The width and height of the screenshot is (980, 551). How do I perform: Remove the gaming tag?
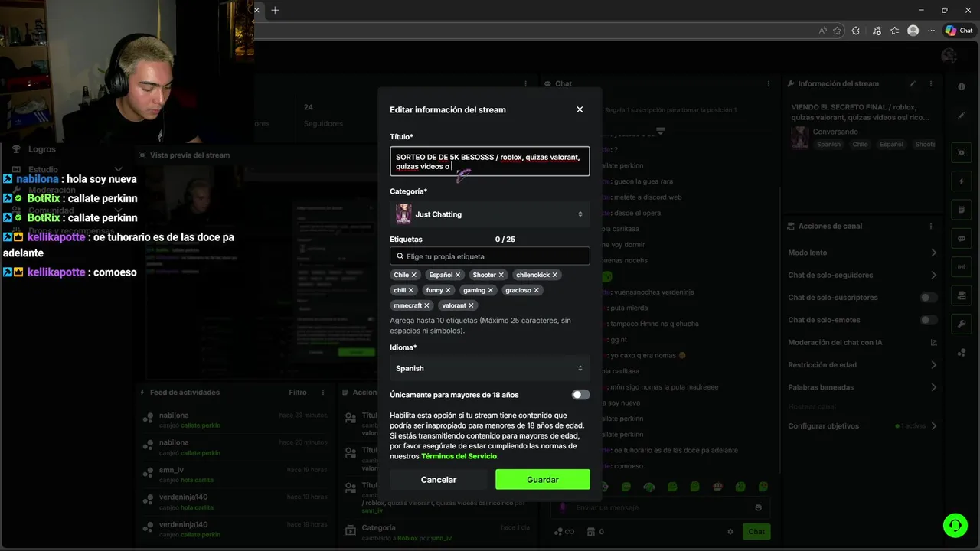491,290
